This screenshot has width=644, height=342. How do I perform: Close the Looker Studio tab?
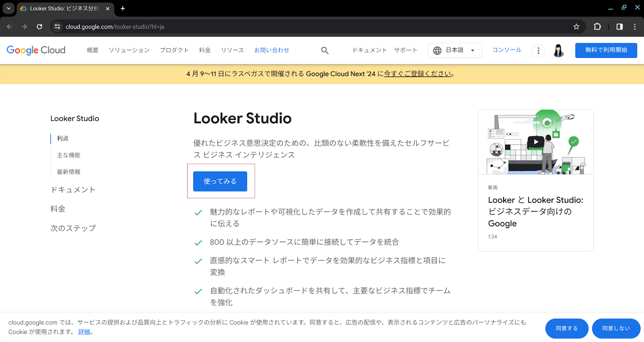107,8
